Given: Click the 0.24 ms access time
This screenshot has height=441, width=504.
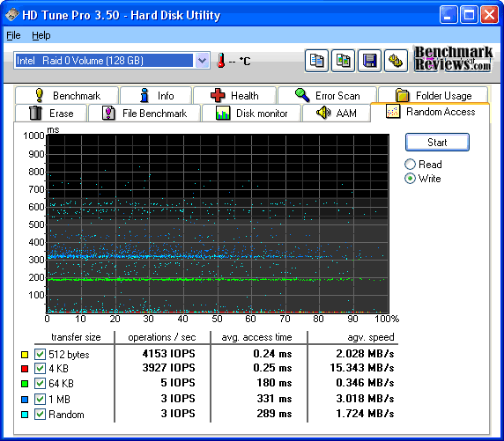Looking at the screenshot, I should [272, 354].
